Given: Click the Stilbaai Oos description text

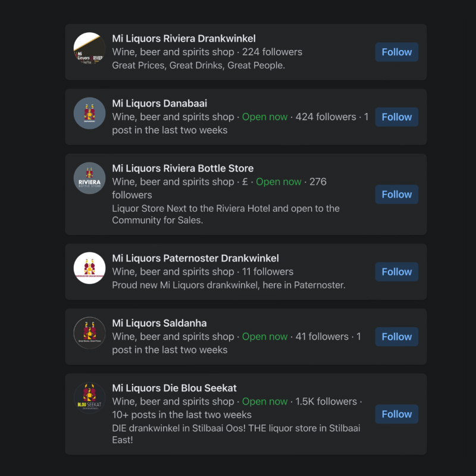Looking at the screenshot, I should pos(236,434).
